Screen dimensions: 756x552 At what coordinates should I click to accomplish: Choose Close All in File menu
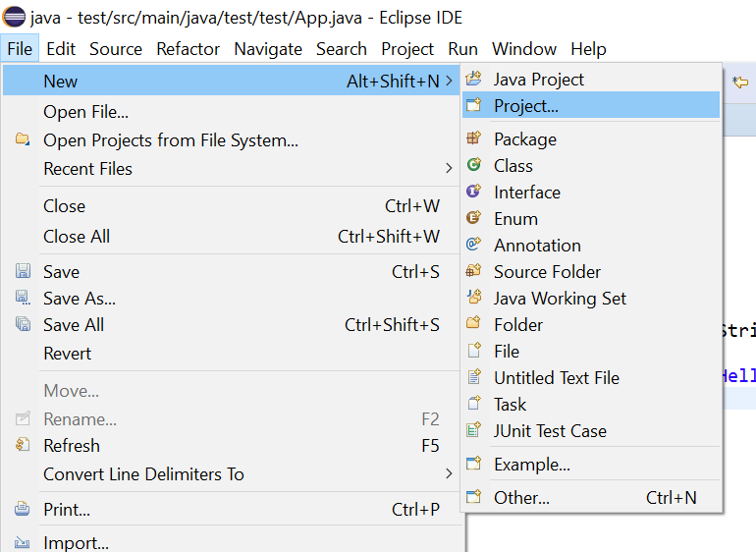(x=232, y=237)
